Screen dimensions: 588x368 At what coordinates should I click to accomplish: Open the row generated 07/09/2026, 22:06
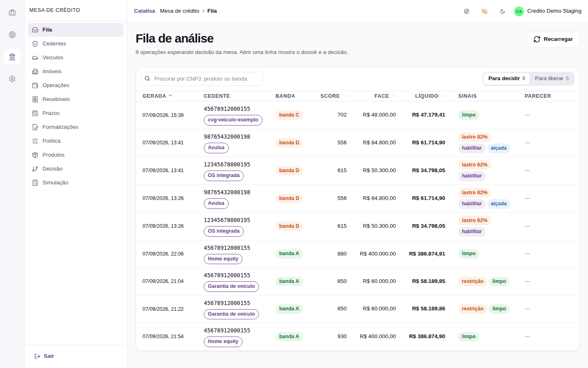pos(358,254)
